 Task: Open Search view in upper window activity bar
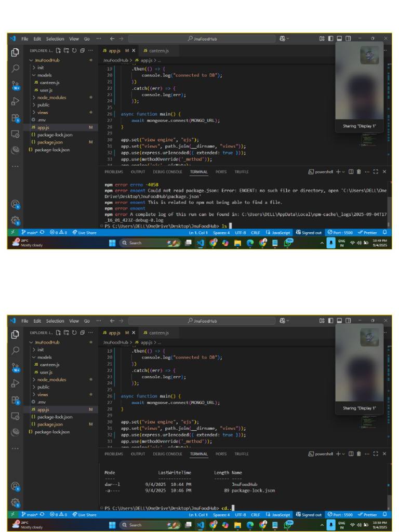point(15,68)
